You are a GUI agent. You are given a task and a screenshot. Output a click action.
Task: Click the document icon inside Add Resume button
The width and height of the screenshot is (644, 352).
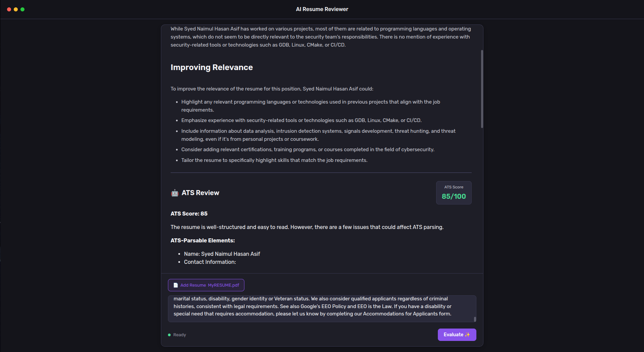pos(175,285)
